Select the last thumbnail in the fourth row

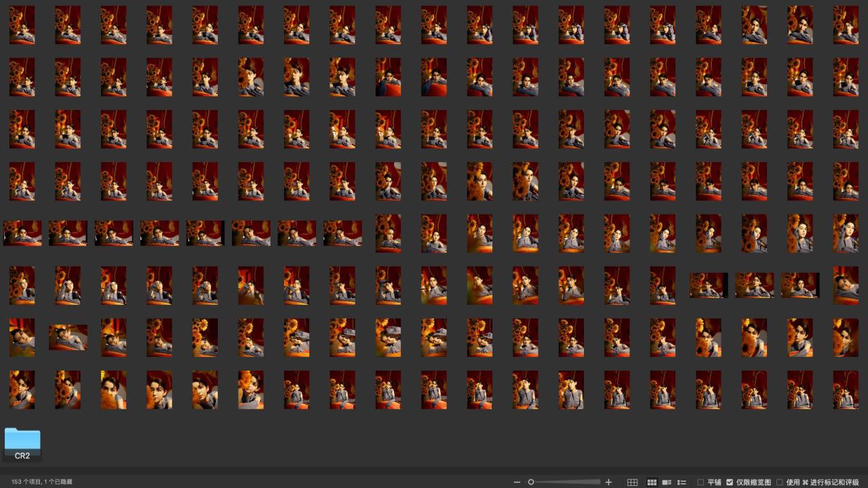[x=846, y=181]
